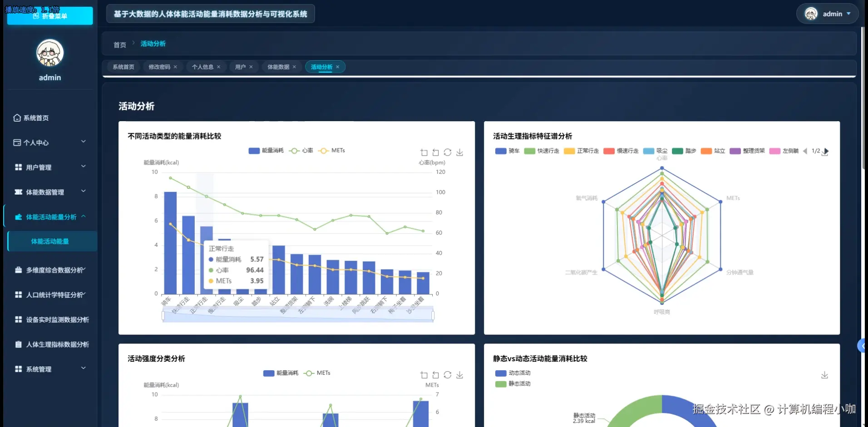
Task: Click zoom reset icon on energy comparison chart
Action: [436, 152]
